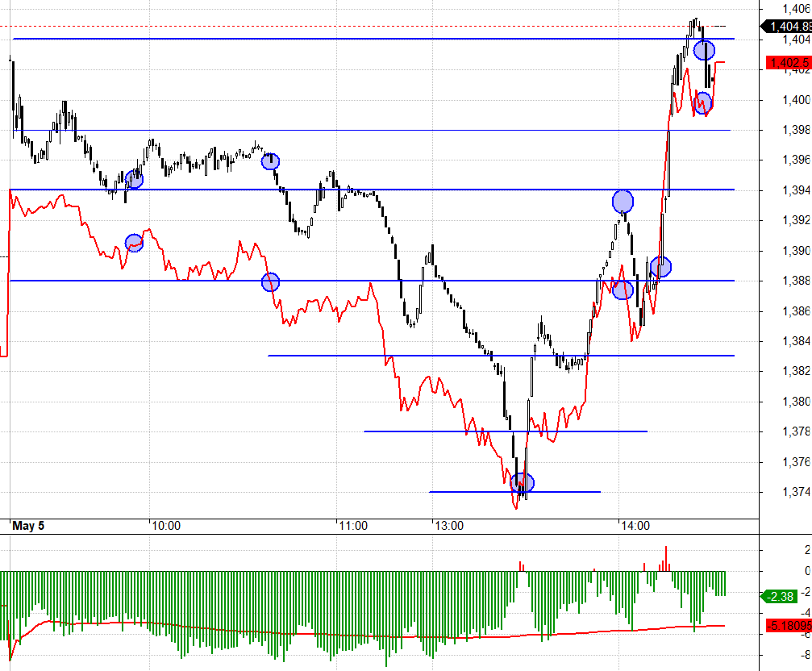This screenshot has height=671, width=812.
Task: Click the blue circle on the 1,388 line before 11:00
Action: (270, 281)
